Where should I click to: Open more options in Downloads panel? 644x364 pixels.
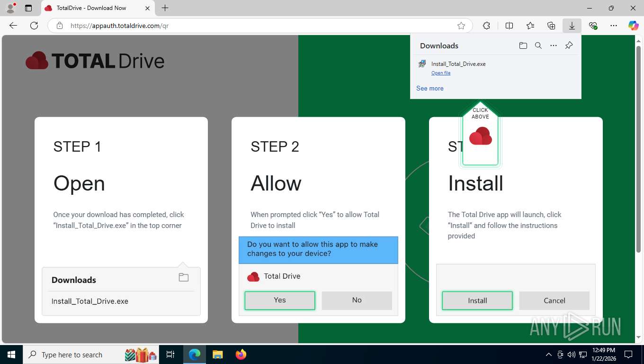click(554, 45)
